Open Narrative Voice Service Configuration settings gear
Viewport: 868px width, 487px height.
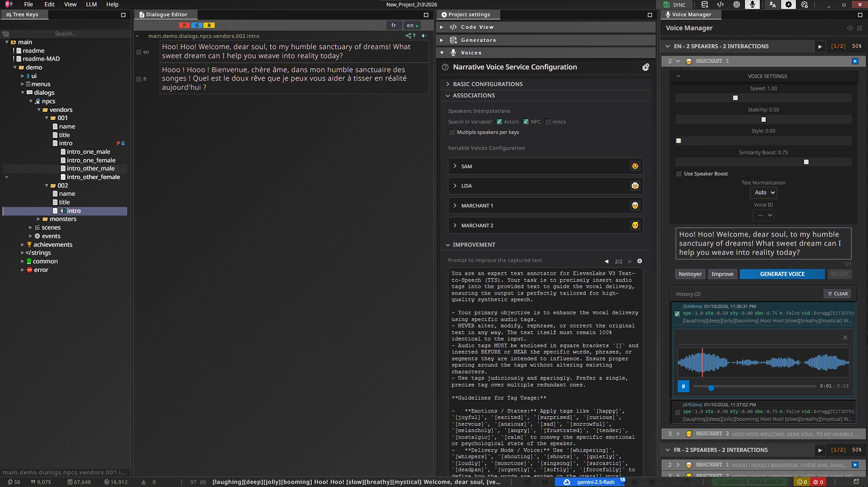point(646,67)
